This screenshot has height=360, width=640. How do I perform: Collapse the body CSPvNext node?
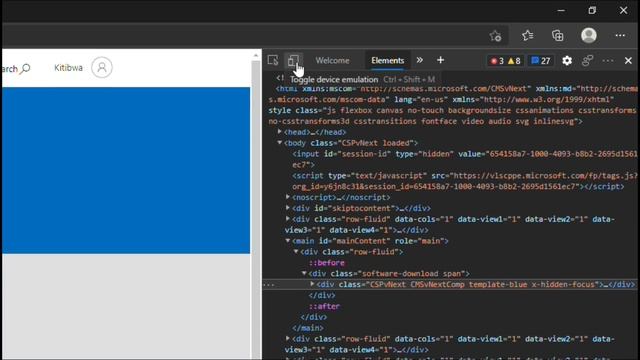pos(280,142)
